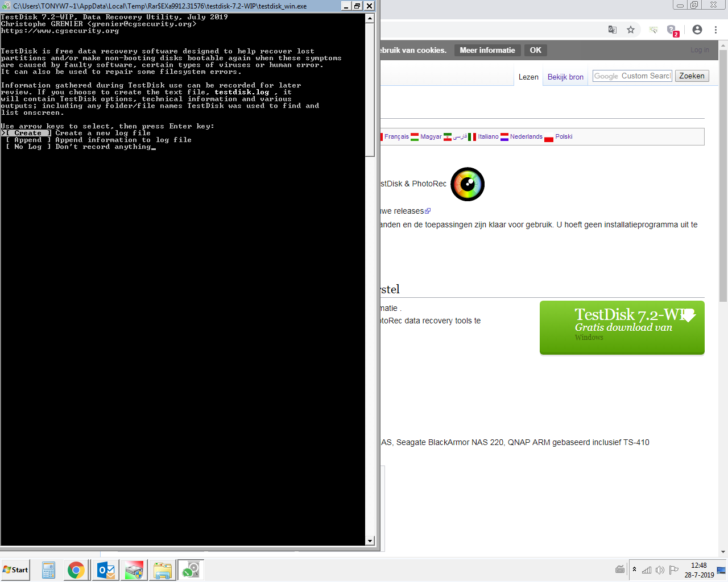The image size is (728, 582).
Task: Open the Français language link
Action: [x=396, y=137]
